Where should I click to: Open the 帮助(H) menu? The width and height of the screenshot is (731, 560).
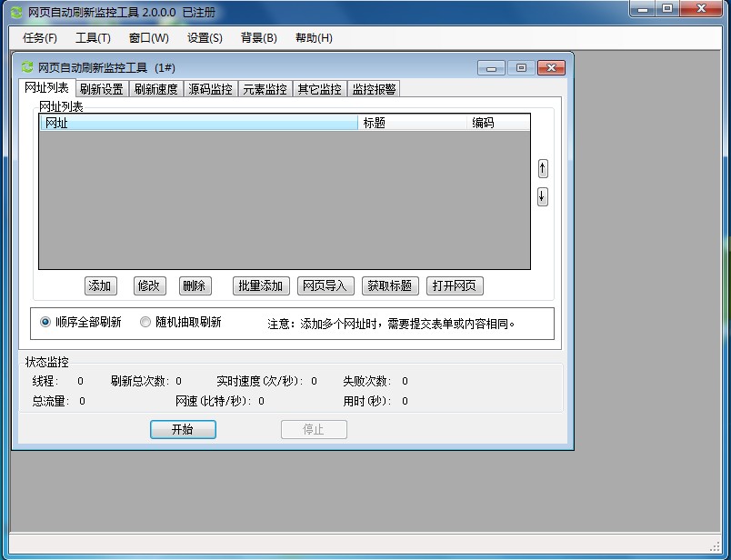coord(314,38)
